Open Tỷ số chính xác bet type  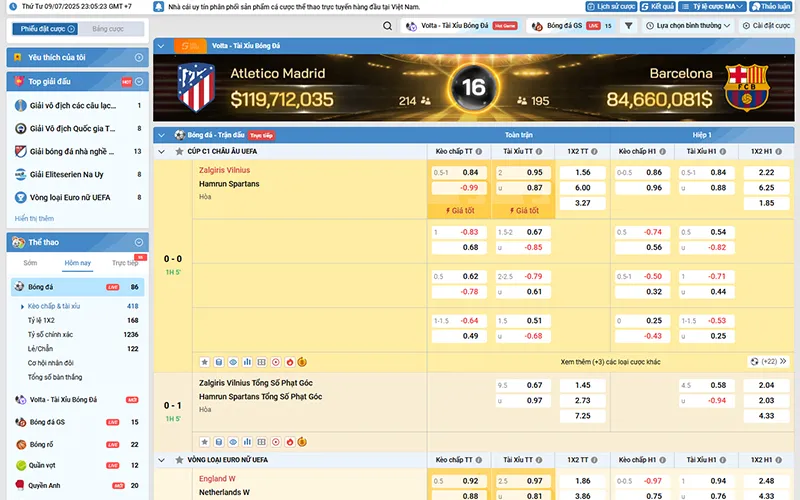coord(50,334)
